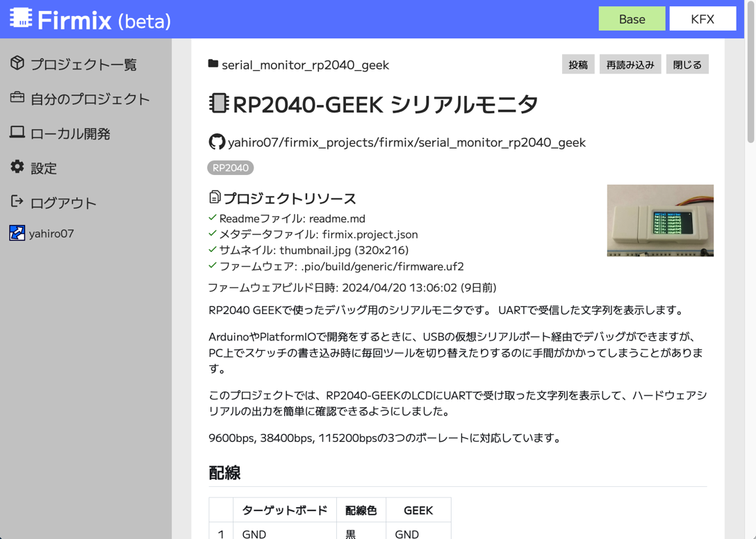Click the yahiro07 user avatar
The width and height of the screenshot is (756, 539).
click(x=17, y=233)
